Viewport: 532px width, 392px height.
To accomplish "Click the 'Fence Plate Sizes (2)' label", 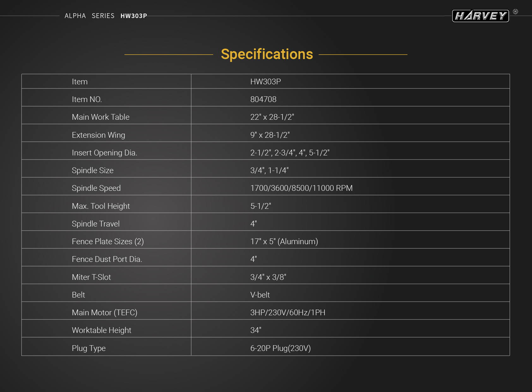I will [108, 241].
